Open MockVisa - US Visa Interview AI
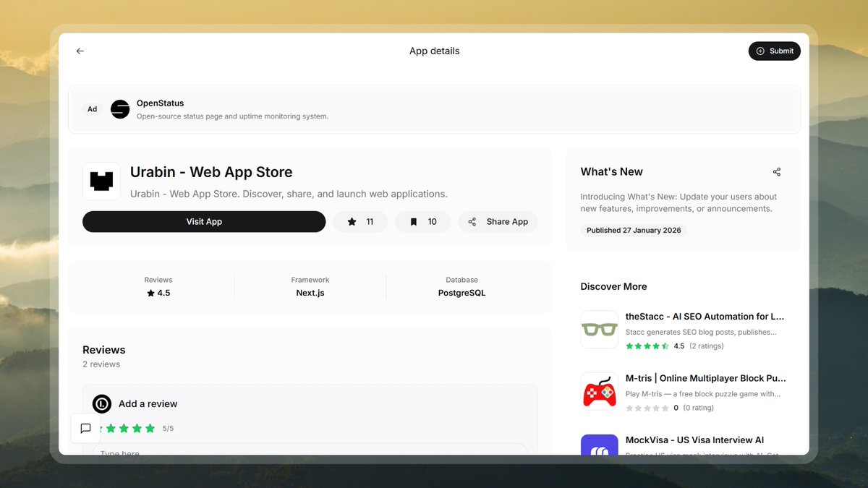Screen dimensions: 868x488 coord(695,440)
